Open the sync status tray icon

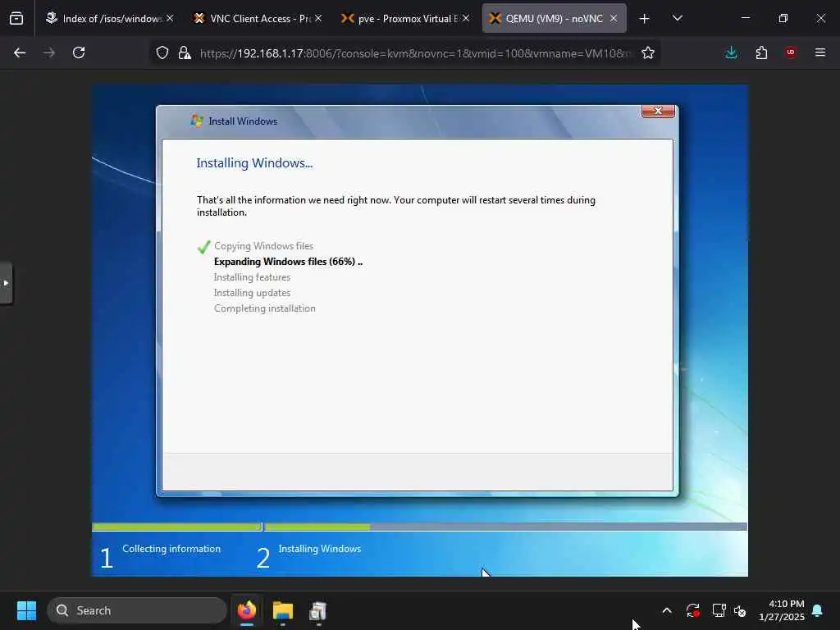[x=693, y=610]
